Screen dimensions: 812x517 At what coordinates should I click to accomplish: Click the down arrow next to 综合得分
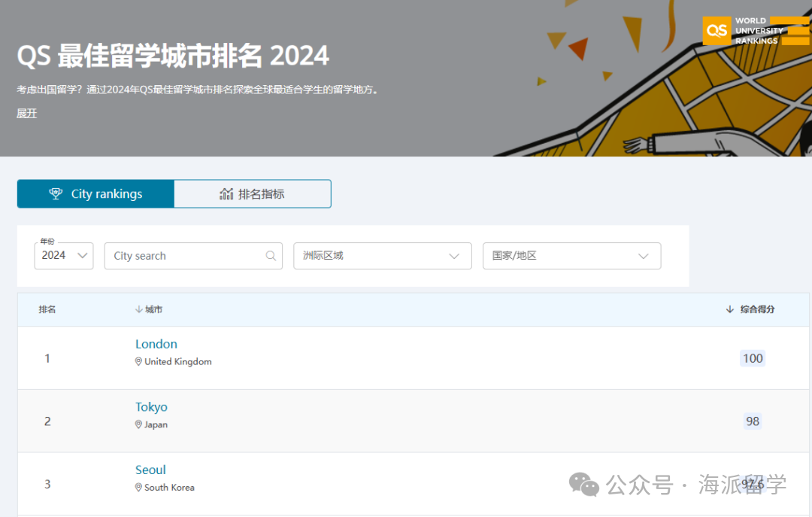tap(729, 309)
